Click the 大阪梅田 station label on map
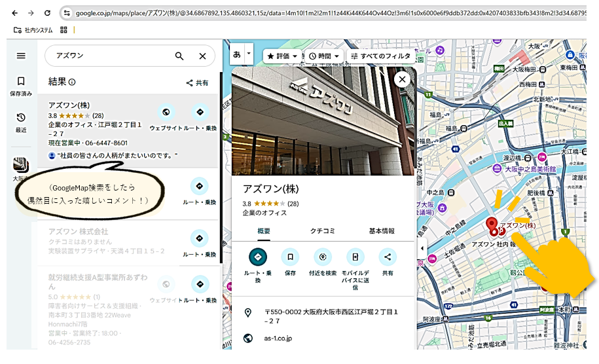The height and width of the screenshot is (364, 599). coord(525,69)
